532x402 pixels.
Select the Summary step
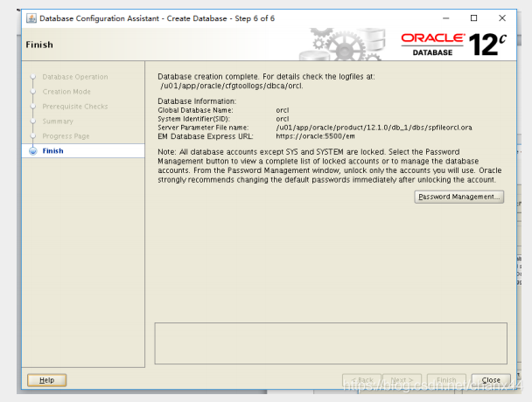coord(58,121)
